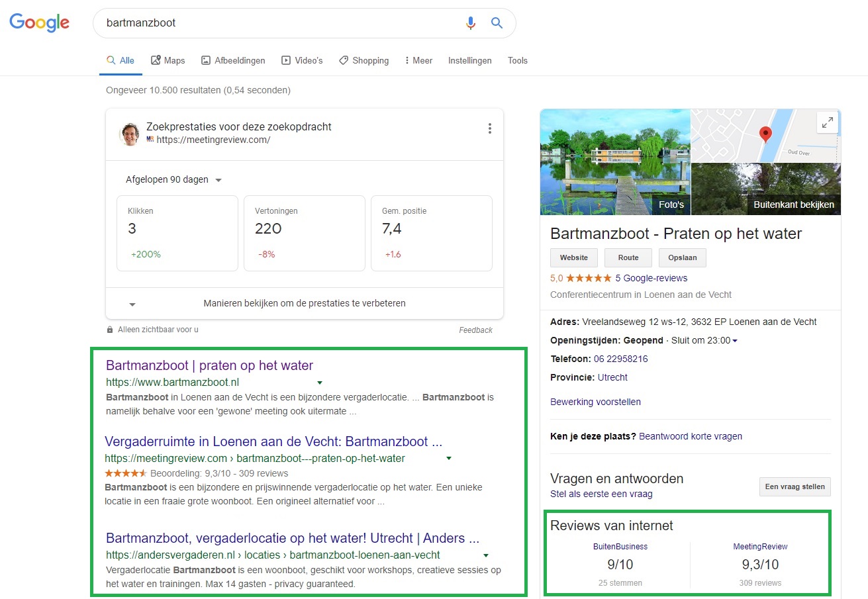Switch to the Video's tab
This screenshot has width=868, height=599.
click(302, 60)
